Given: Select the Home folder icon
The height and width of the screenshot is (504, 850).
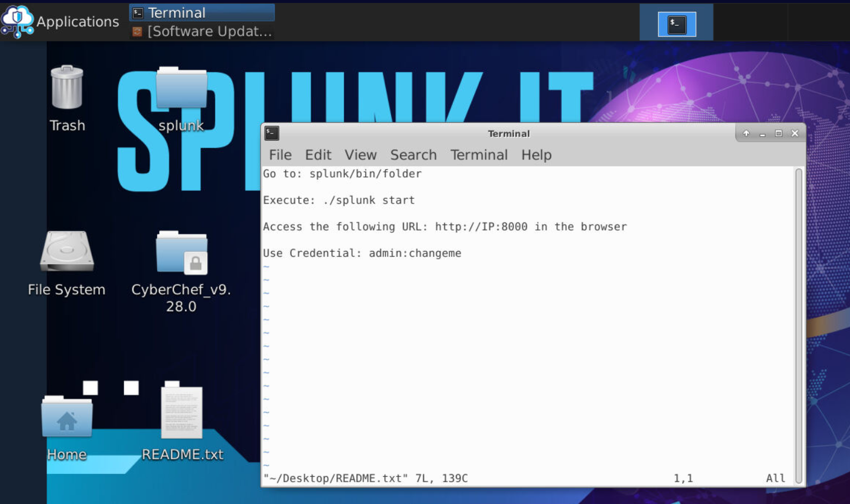Looking at the screenshot, I should [x=67, y=416].
